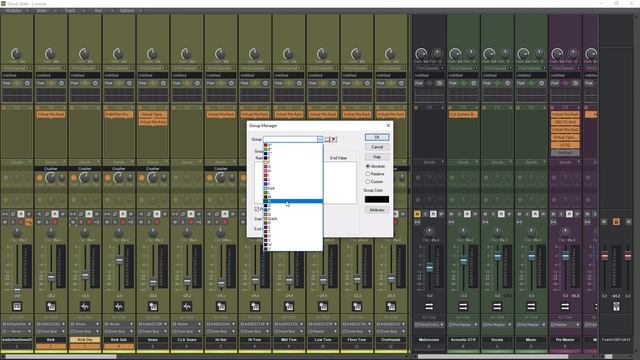
Task: Click the Metronome bus arrows icon
Action: 429,306
